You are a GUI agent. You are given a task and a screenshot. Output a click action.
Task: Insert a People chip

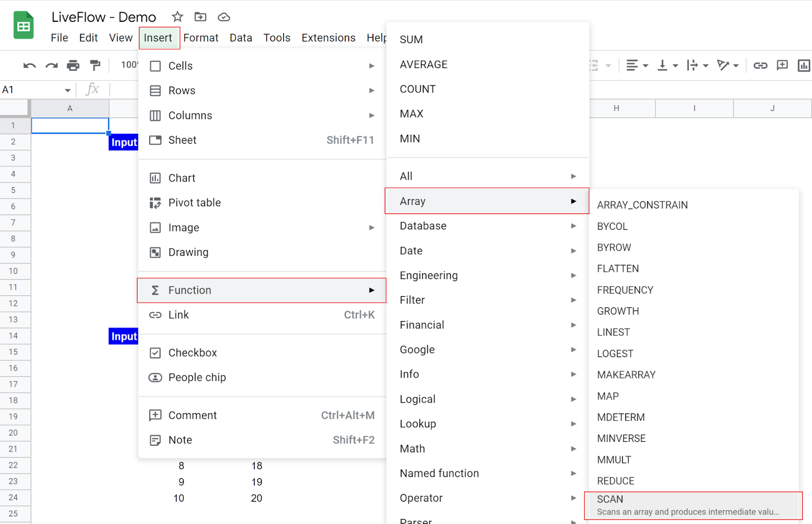(x=262, y=377)
